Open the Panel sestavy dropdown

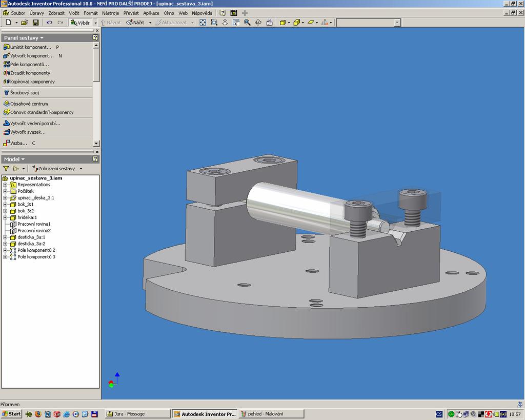(x=24, y=38)
